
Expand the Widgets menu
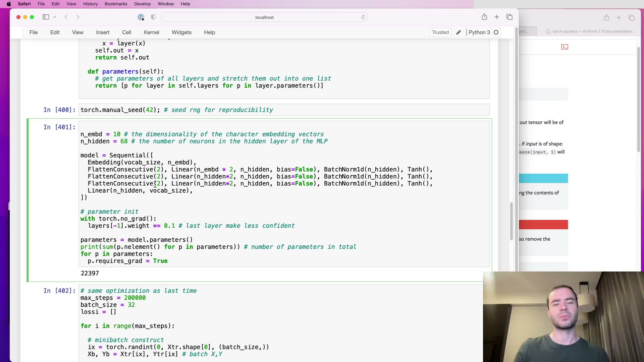click(x=181, y=33)
